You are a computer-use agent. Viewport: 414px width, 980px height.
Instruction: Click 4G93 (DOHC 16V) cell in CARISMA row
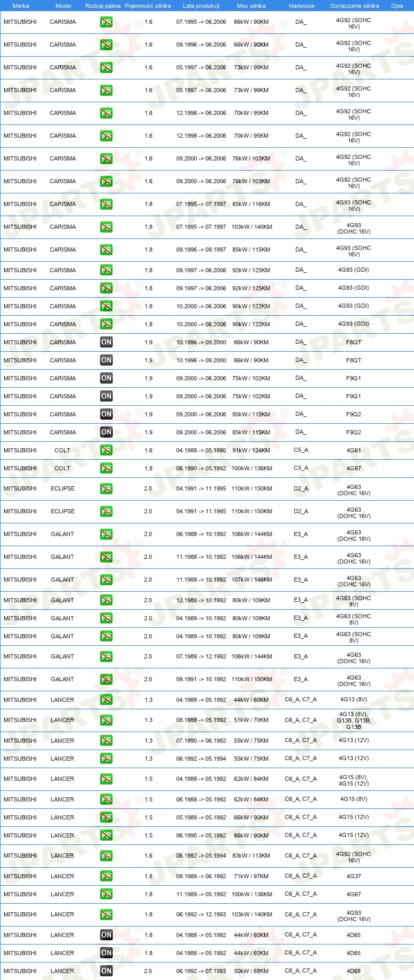354,228
